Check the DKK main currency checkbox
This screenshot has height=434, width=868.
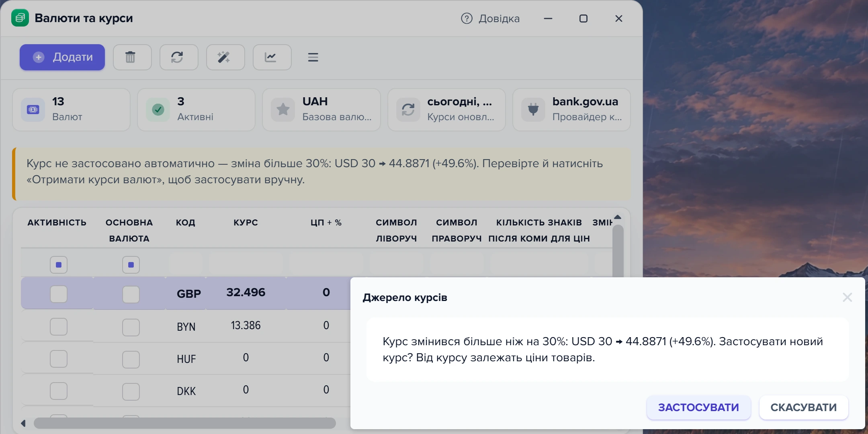(x=131, y=391)
